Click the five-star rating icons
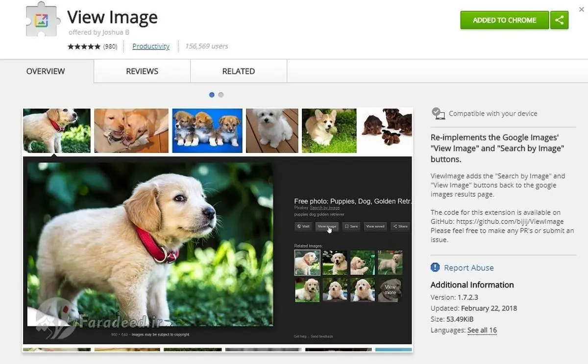The height and width of the screenshot is (364, 588). pos(84,47)
